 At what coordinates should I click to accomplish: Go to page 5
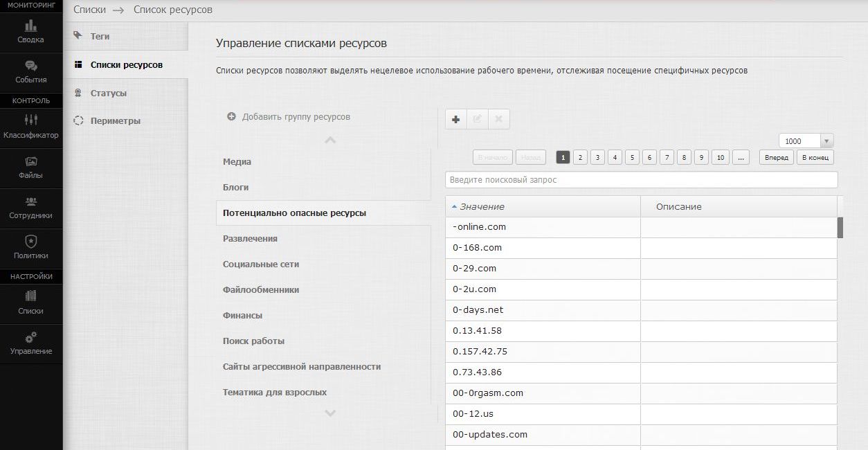pos(632,157)
